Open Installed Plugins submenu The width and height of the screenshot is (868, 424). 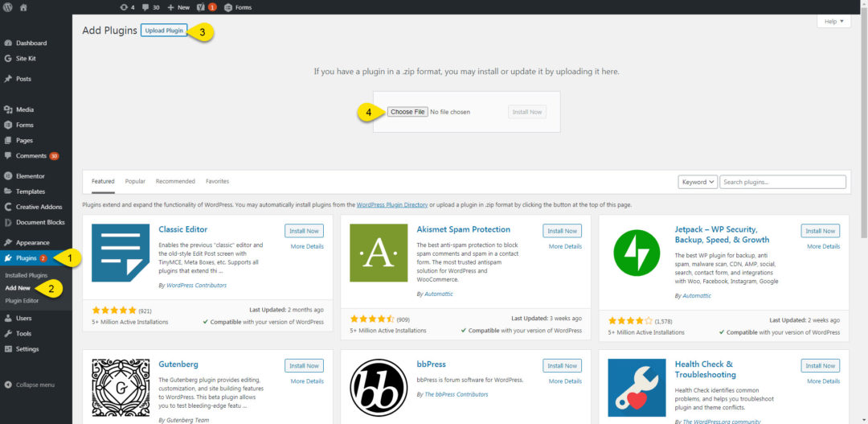tap(27, 275)
